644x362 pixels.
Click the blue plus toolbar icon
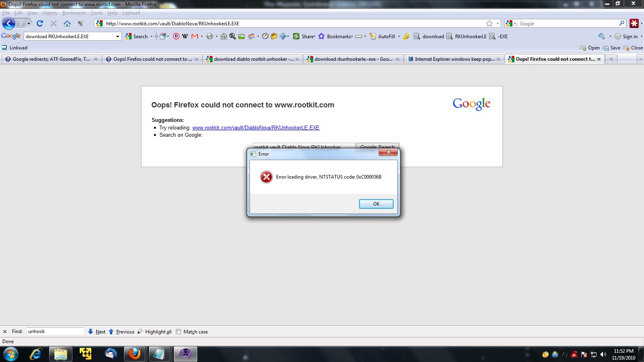[283, 36]
